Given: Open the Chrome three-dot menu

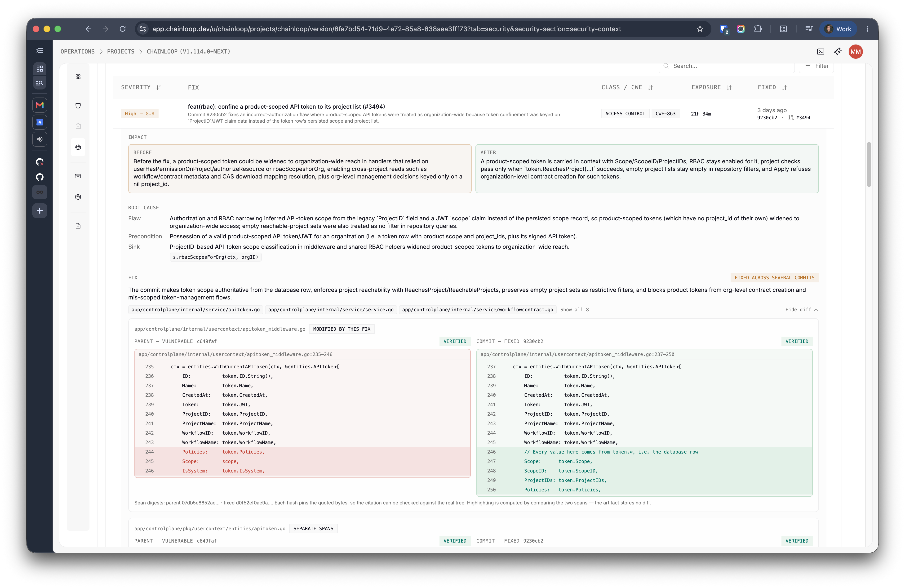Looking at the screenshot, I should pos(868,29).
